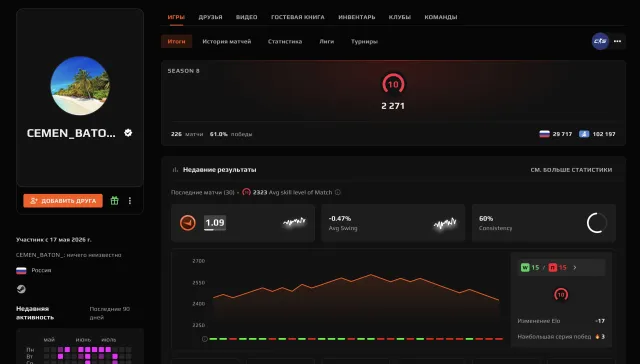The width and height of the screenshot is (640, 364).
Task: Open vertical dots menu near gift icon
Action: (x=130, y=201)
